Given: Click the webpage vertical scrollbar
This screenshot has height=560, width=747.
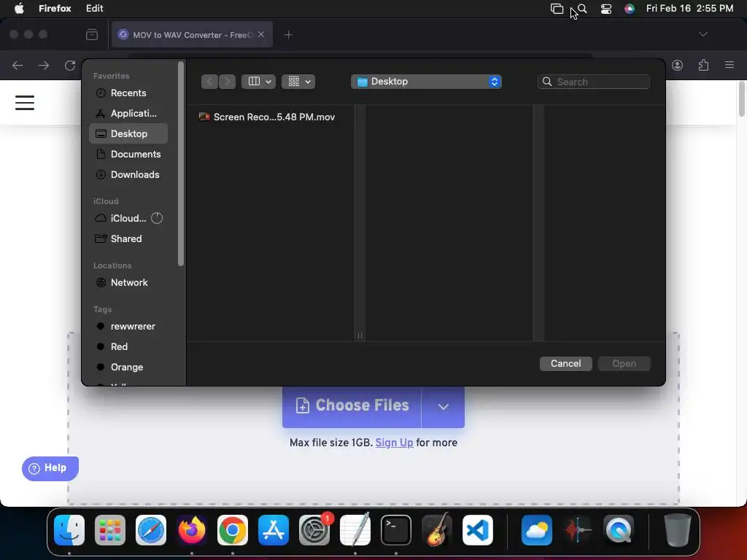Looking at the screenshot, I should point(741,99).
